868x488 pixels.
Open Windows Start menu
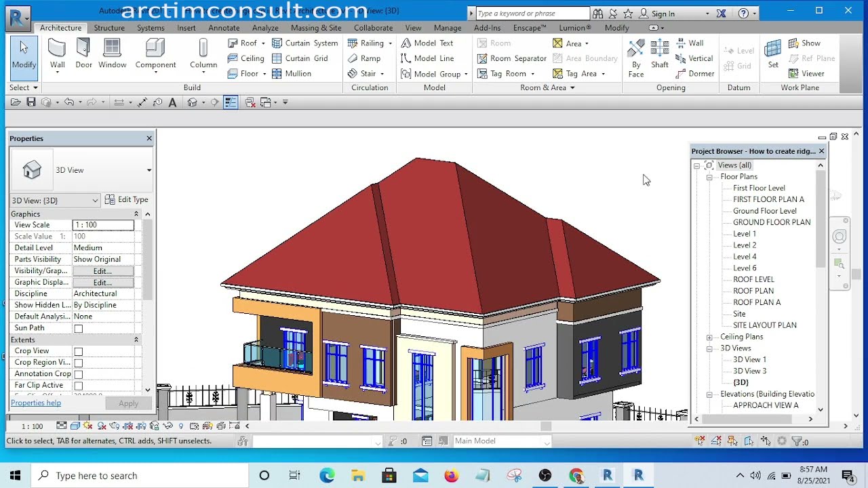(16, 475)
